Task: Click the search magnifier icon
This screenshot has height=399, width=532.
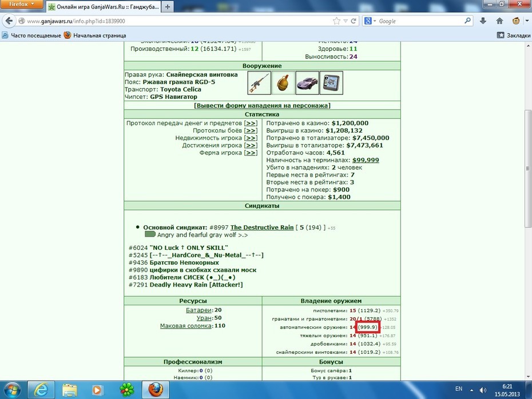Action: (467, 21)
